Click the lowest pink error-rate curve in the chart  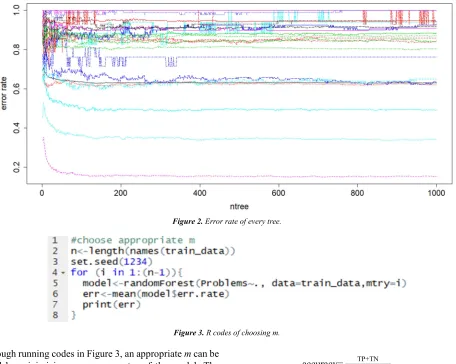[x=240, y=176]
